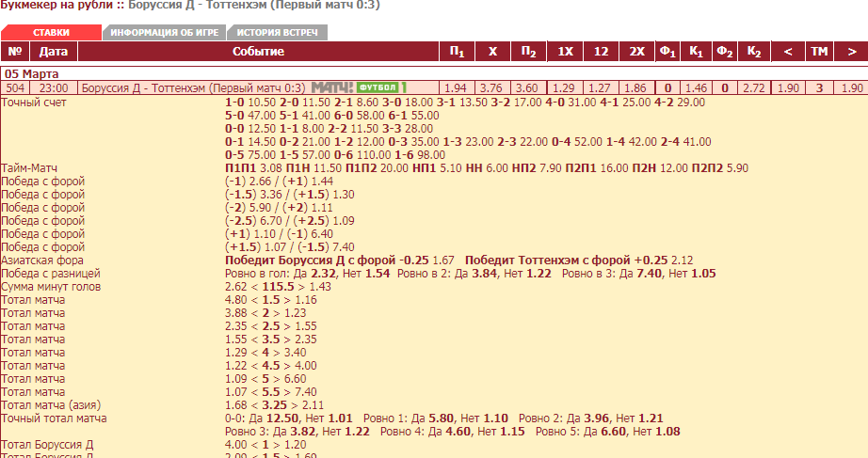This screenshot has height=458, width=868.
Task: Select handicap (+2.5) odds 1.09
Action: coord(324,221)
